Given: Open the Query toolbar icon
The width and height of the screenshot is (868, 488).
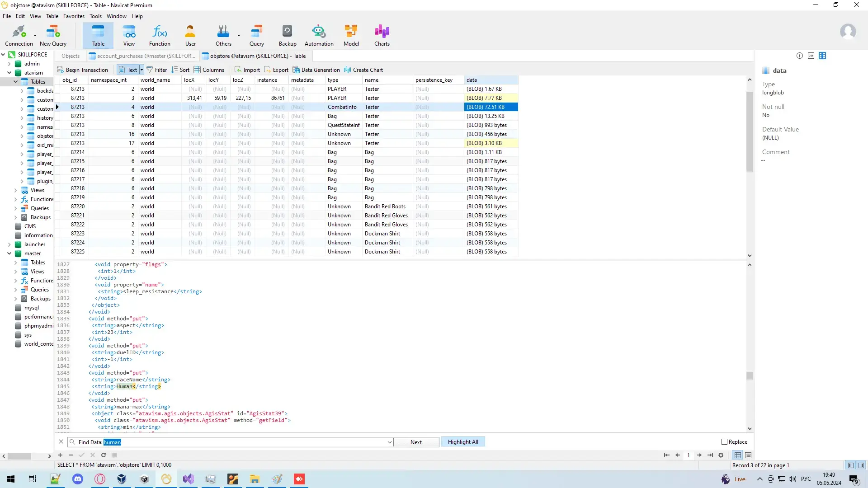Looking at the screenshot, I should tap(256, 36).
